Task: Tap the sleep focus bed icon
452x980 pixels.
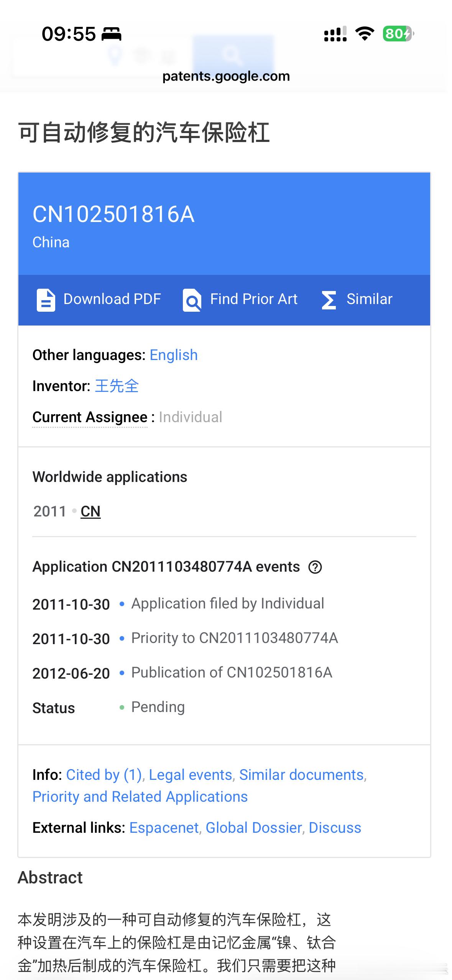Action: click(111, 34)
